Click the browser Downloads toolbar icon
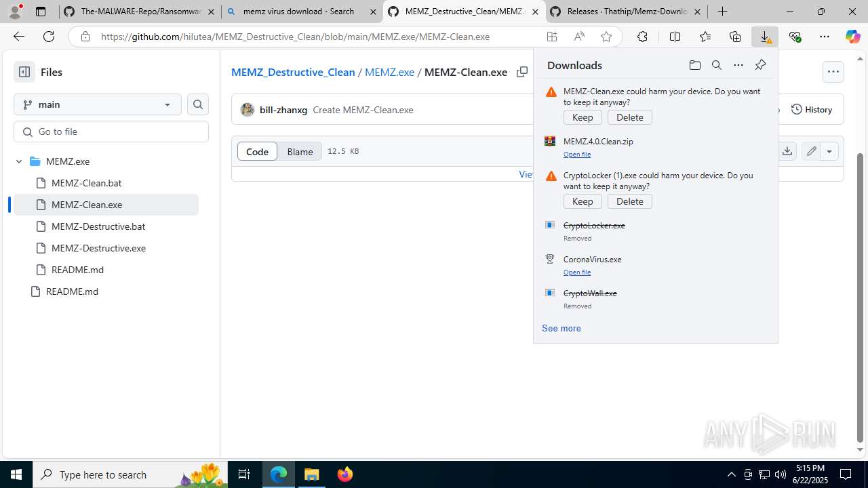The height and width of the screenshot is (488, 868). [x=765, y=37]
